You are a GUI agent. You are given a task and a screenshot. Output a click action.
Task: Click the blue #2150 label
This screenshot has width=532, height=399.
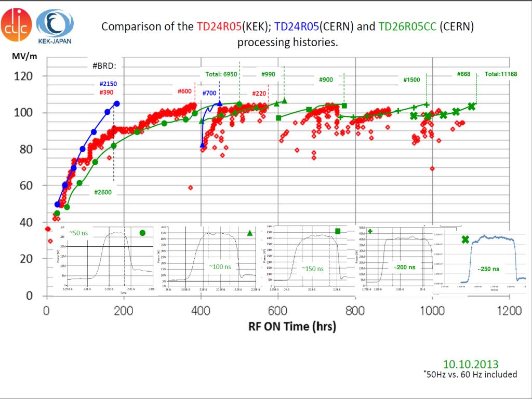point(108,84)
